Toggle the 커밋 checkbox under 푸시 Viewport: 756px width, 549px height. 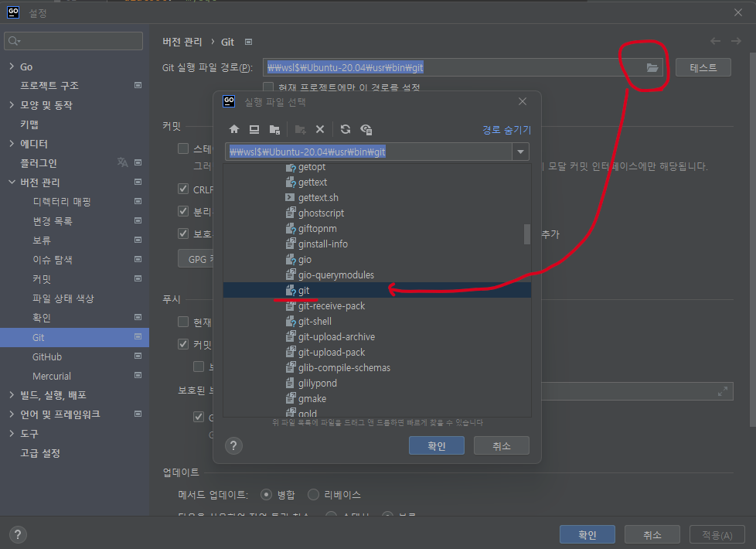click(183, 344)
